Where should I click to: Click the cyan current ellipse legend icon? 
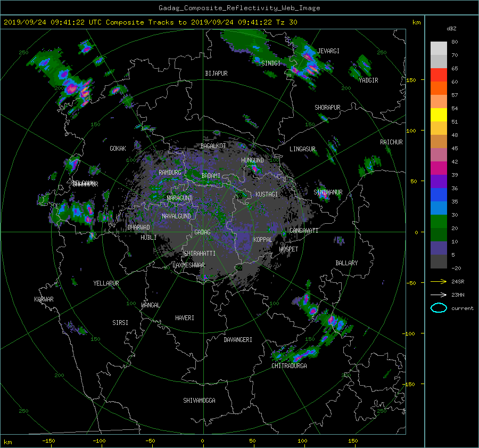click(x=439, y=308)
